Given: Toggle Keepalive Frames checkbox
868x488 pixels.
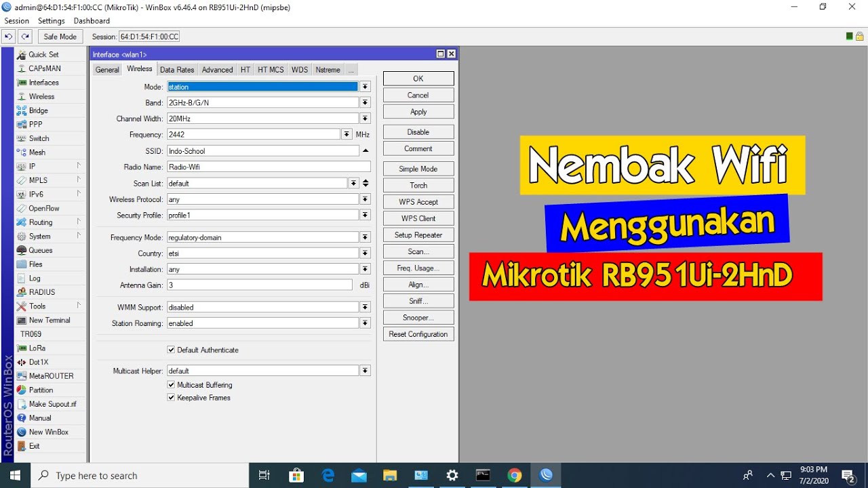Looking at the screenshot, I should [171, 398].
